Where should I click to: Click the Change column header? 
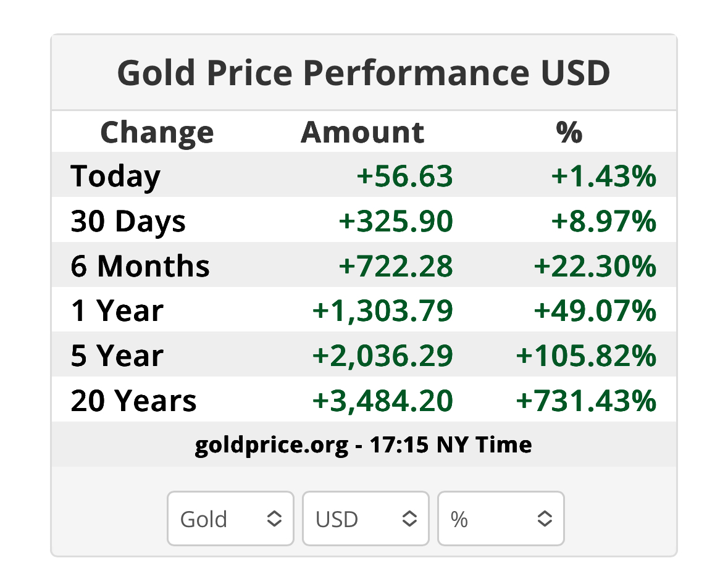157,132
